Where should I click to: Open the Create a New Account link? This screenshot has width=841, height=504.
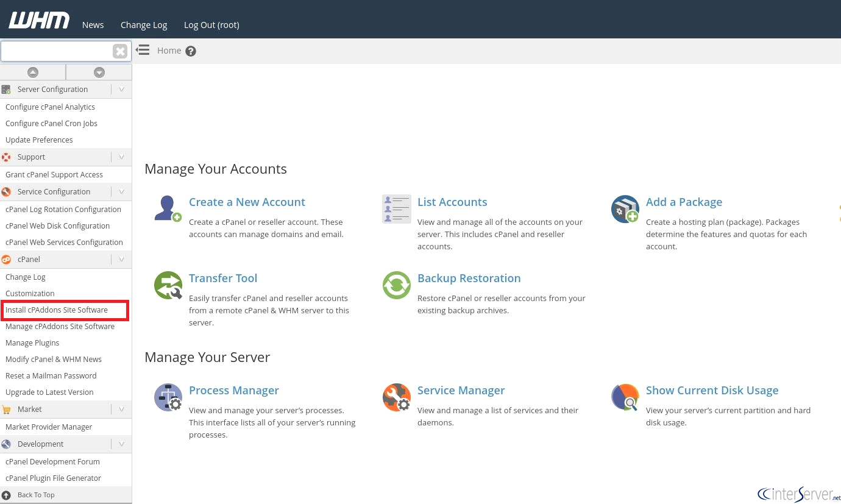[x=247, y=202]
